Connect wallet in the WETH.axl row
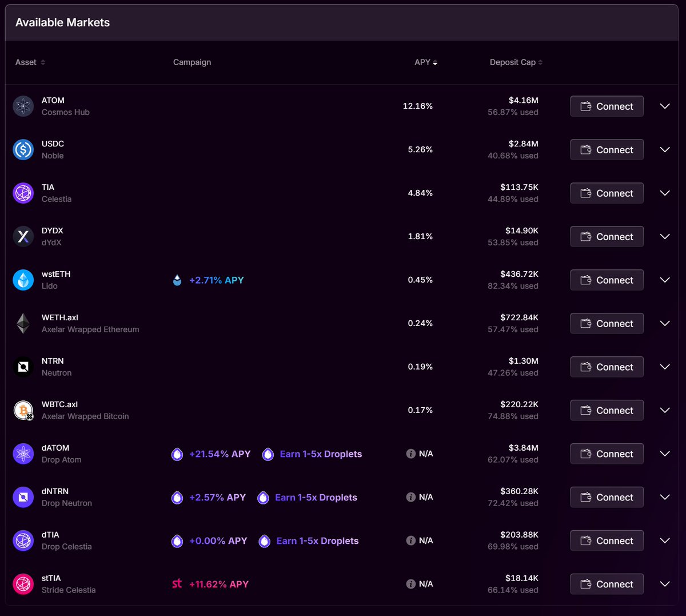The image size is (686, 616). click(x=607, y=324)
